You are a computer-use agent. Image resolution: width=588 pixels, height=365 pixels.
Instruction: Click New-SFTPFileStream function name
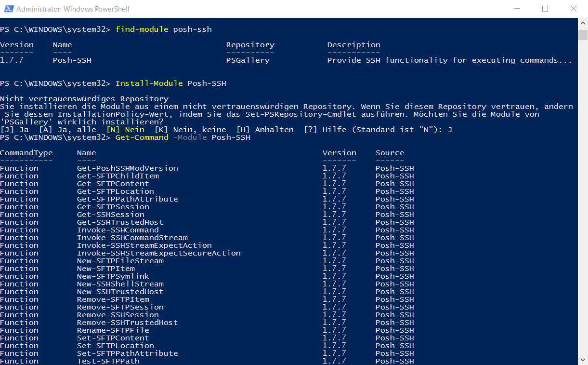point(120,261)
